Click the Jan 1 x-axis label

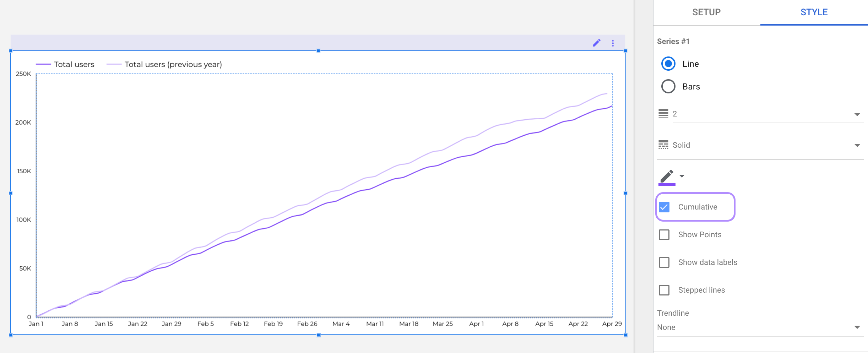pos(36,324)
